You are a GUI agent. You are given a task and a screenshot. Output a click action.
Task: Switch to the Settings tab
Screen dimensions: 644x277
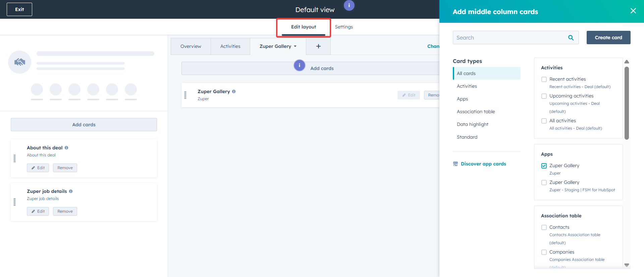(x=344, y=27)
